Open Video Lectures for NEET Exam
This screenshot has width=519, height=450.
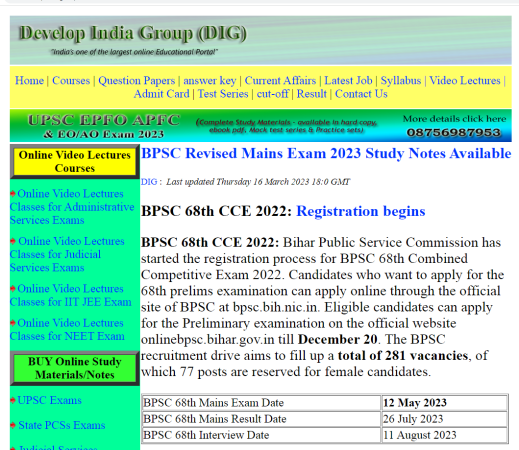tap(67, 329)
